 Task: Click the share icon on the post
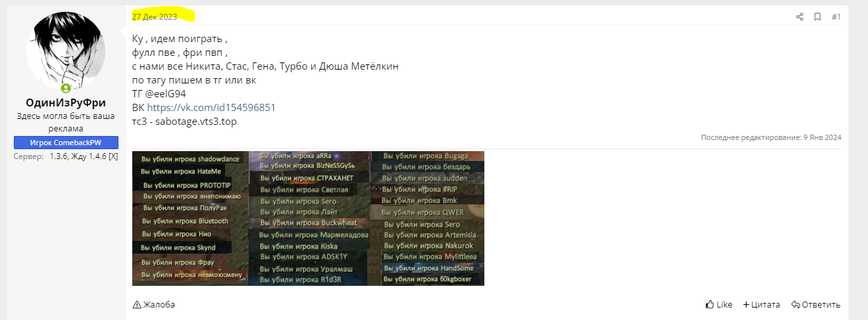(800, 16)
